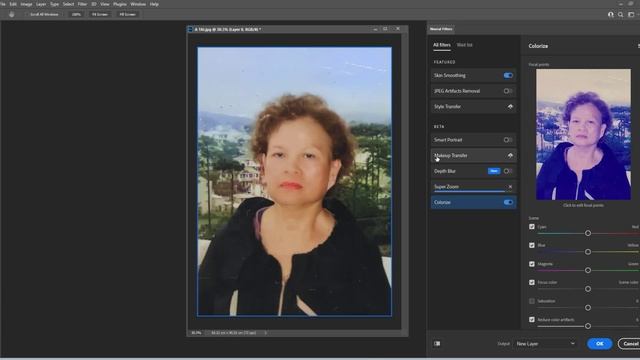Screen dimensions: 640x360
Task: Select the Skin Smoothing filter row
Action: [473, 76]
